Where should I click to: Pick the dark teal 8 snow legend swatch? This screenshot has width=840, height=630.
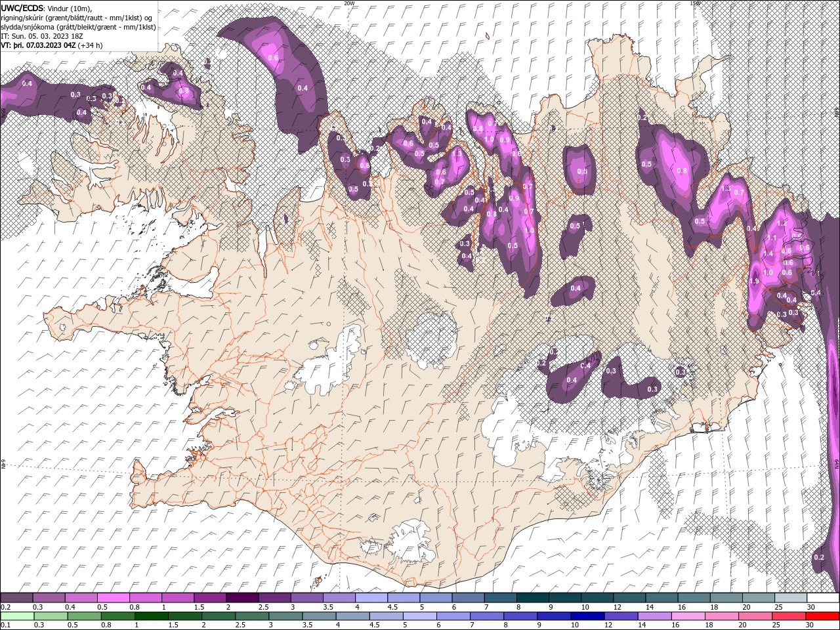(x=532, y=598)
